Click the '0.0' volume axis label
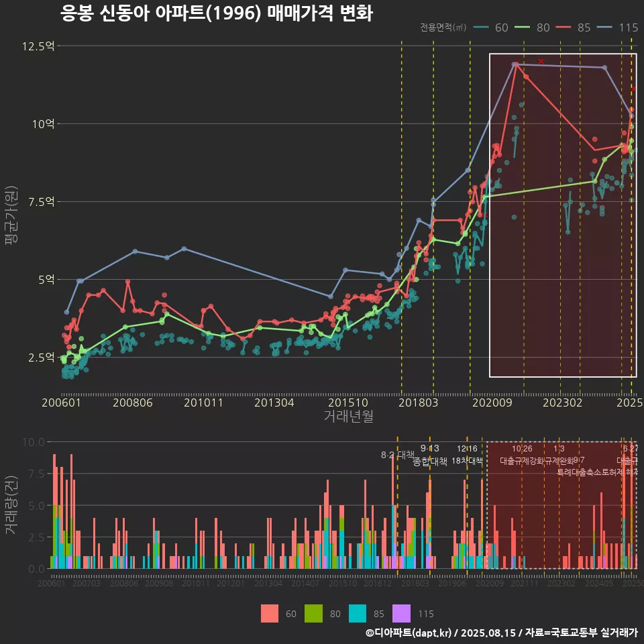This screenshot has width=644, height=644. (36, 570)
